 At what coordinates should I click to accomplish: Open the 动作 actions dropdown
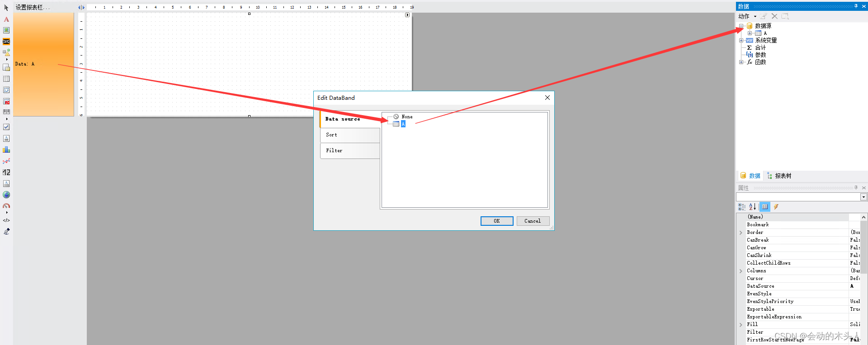coord(747,16)
